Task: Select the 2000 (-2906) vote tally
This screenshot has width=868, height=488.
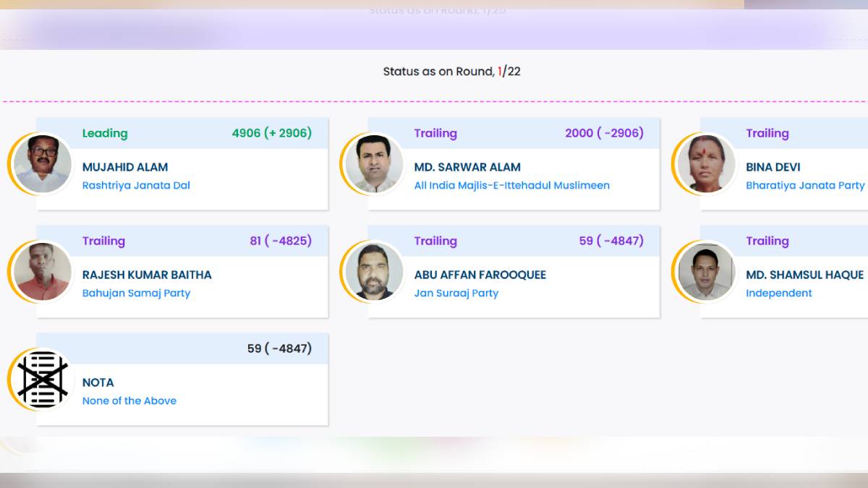Action: click(x=604, y=134)
